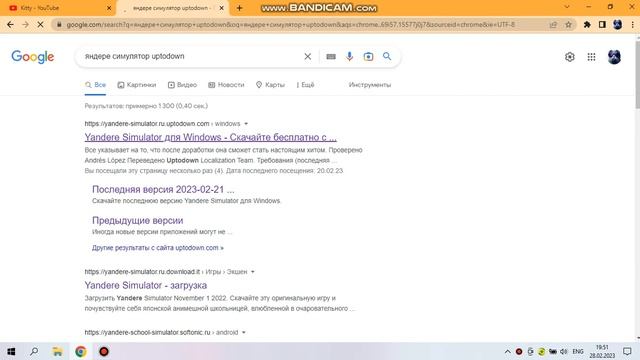Viewport: 640px width, 360px height.
Task: Open the clock and date flyout
Action: click(602, 351)
